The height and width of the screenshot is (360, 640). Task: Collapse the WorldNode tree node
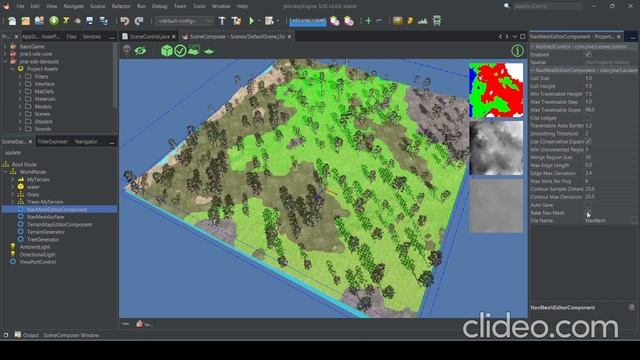[x=6, y=172]
